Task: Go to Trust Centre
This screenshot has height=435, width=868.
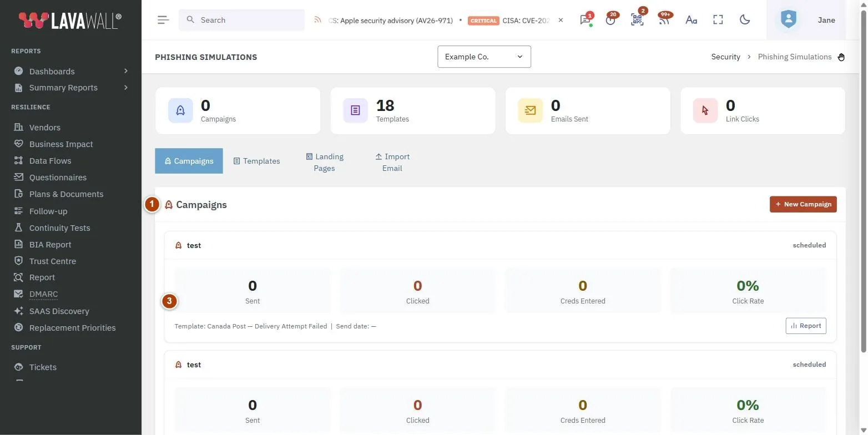Action: pos(53,261)
